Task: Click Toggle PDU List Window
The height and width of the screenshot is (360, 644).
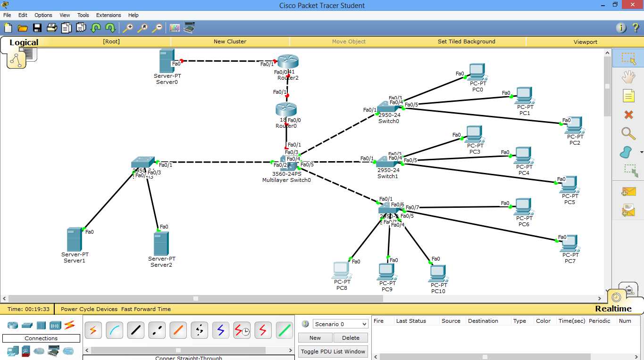Action: click(333, 351)
